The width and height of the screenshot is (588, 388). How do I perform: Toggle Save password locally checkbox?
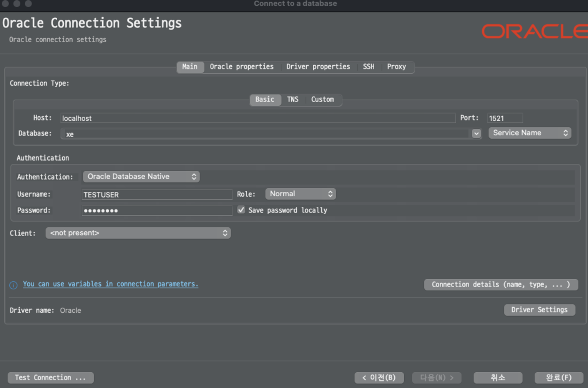pyautogui.click(x=241, y=210)
